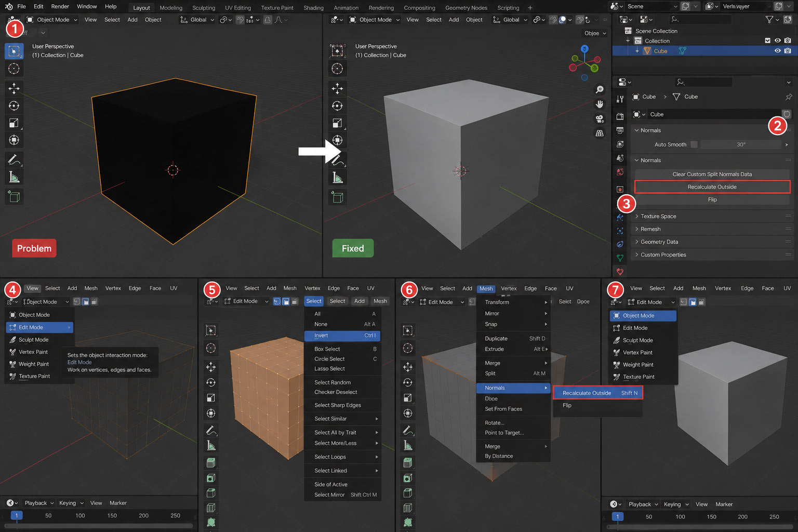798x532 pixels.
Task: Adjust the Auto Smooth 30° angle field
Action: click(x=741, y=144)
